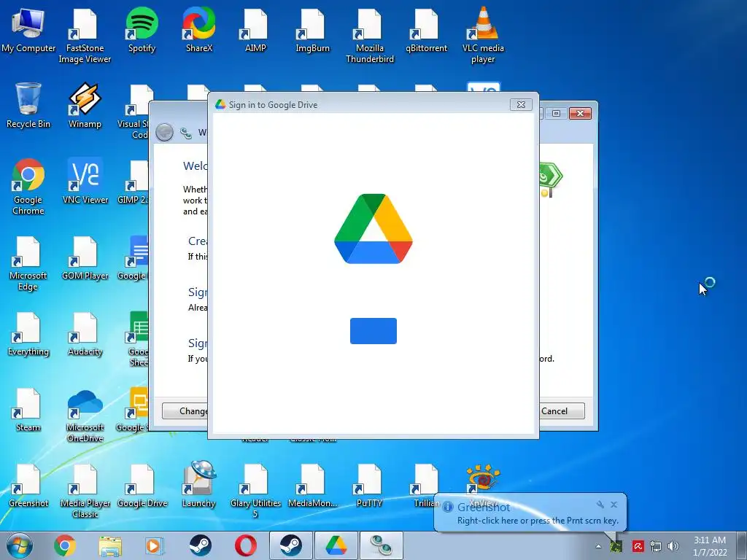747x560 pixels.
Task: Open the Recycle Bin
Action: click(28, 106)
